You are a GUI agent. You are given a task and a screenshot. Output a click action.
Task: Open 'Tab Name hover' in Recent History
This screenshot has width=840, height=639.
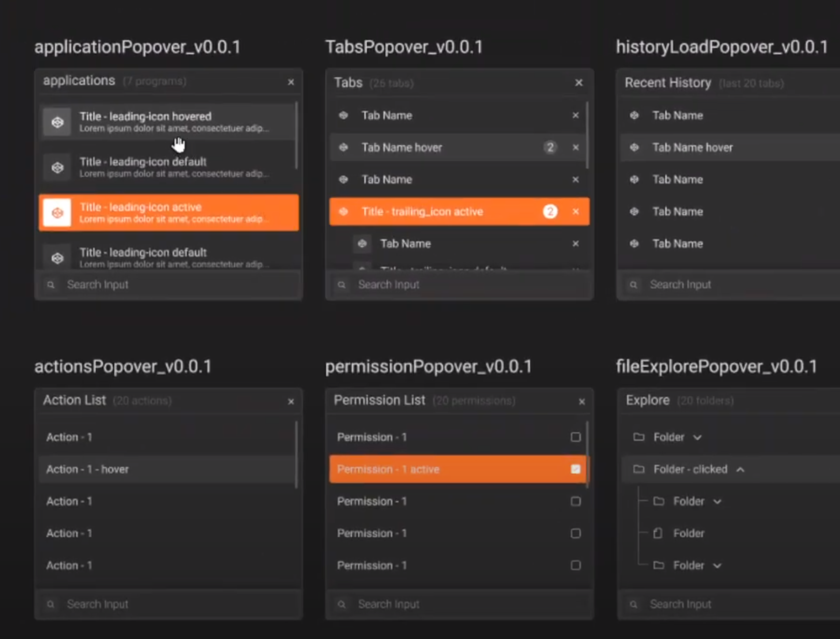pyautogui.click(x=730, y=147)
